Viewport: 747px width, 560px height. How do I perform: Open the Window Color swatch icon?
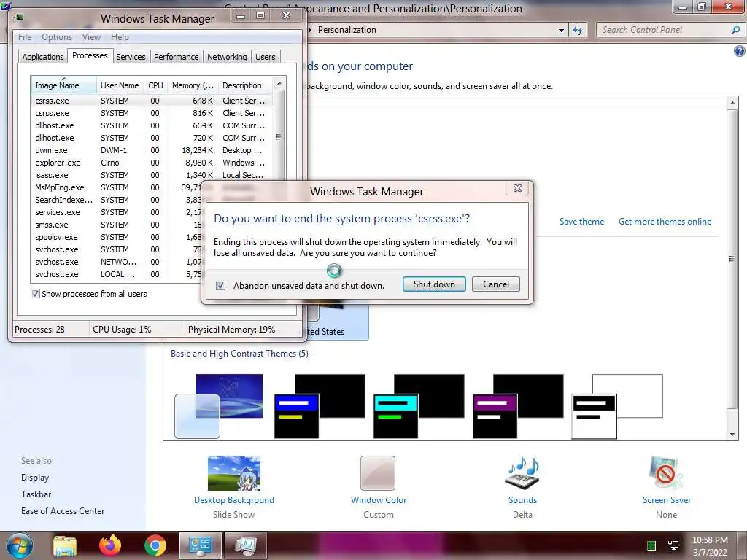378,472
